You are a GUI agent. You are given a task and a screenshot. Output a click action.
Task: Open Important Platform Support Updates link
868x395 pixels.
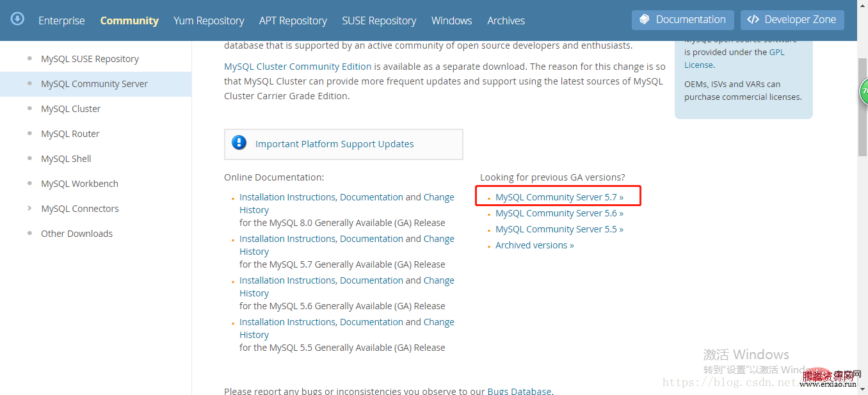[335, 144]
